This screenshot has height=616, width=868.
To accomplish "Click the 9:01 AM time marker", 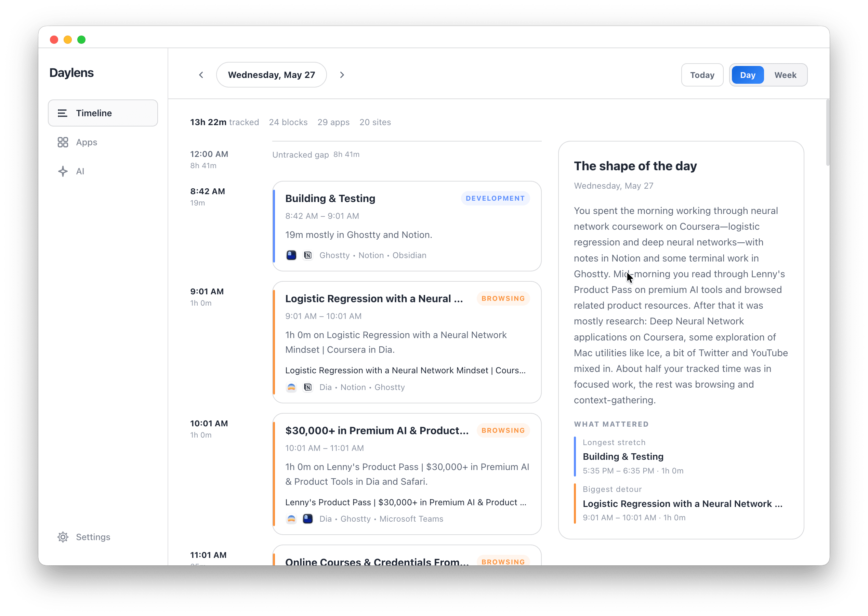I will click(x=207, y=292).
